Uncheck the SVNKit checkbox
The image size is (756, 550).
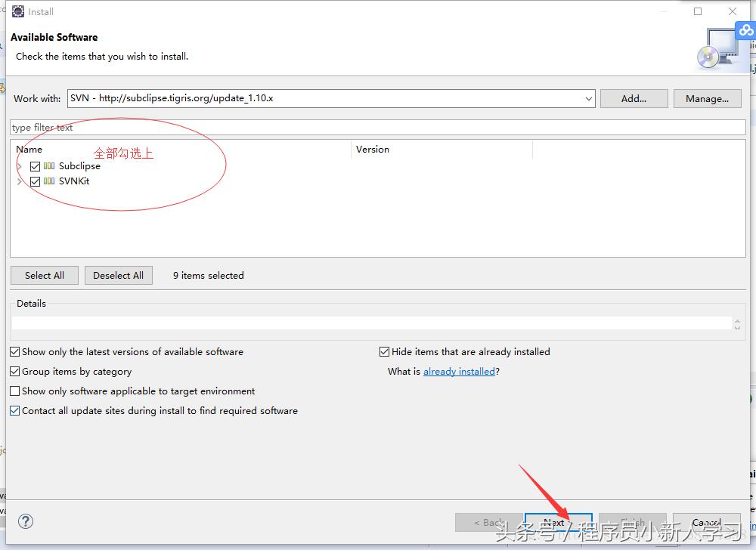(x=35, y=181)
